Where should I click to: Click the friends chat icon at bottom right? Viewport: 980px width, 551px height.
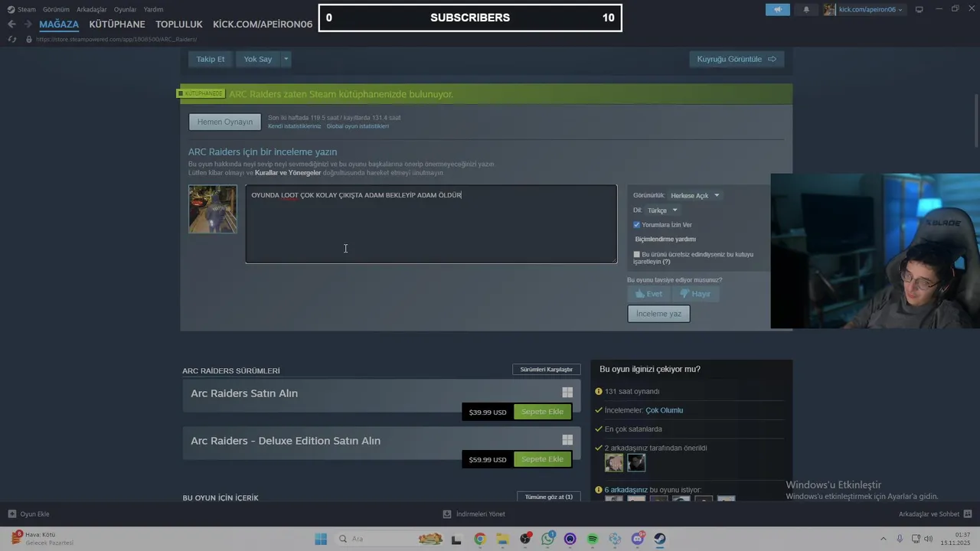pyautogui.click(x=968, y=514)
